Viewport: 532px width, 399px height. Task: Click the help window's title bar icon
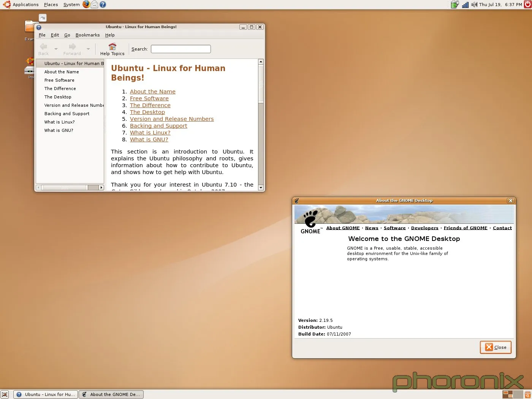(39, 27)
